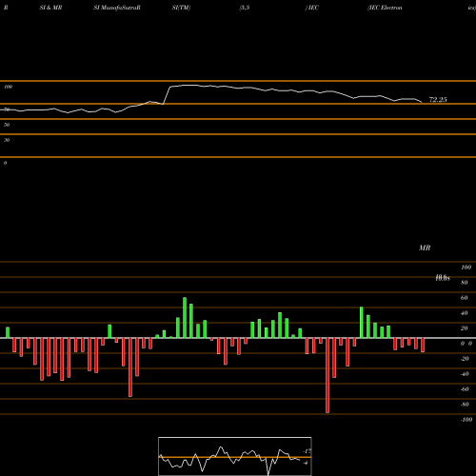Screen dimensions: 476x476
Task: Click the '20' label on MR right axis
Action: click(465, 328)
